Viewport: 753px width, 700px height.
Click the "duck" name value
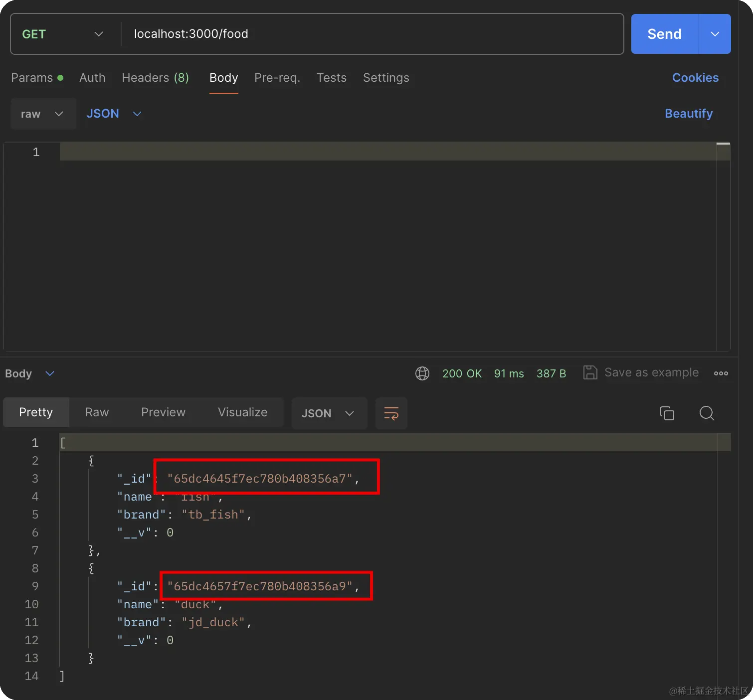click(x=196, y=604)
